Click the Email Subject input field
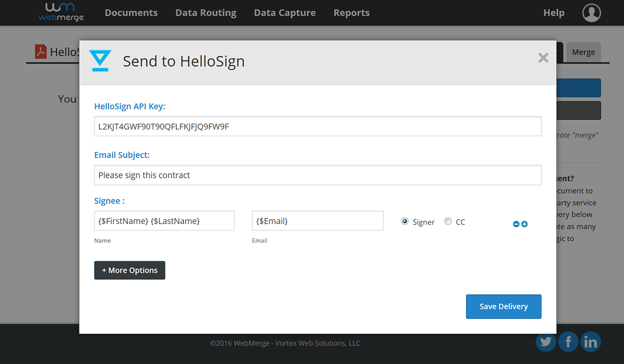Image resolution: width=624 pixels, height=364 pixels. point(318,175)
